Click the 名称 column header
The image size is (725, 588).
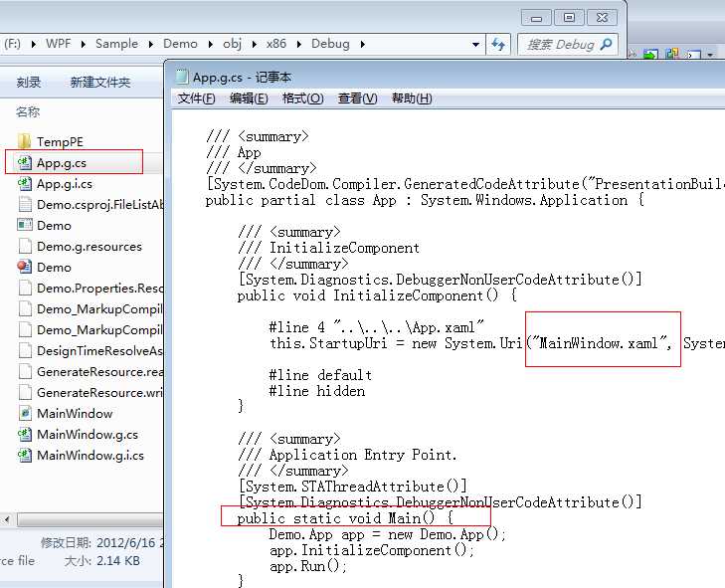point(28,111)
